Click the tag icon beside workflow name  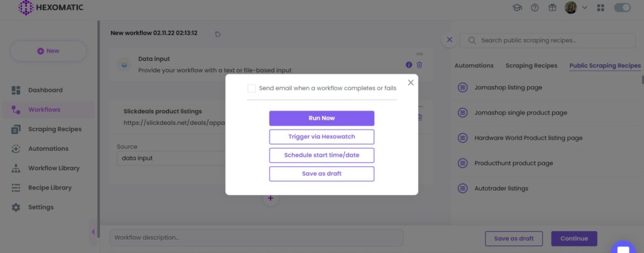pos(218,34)
